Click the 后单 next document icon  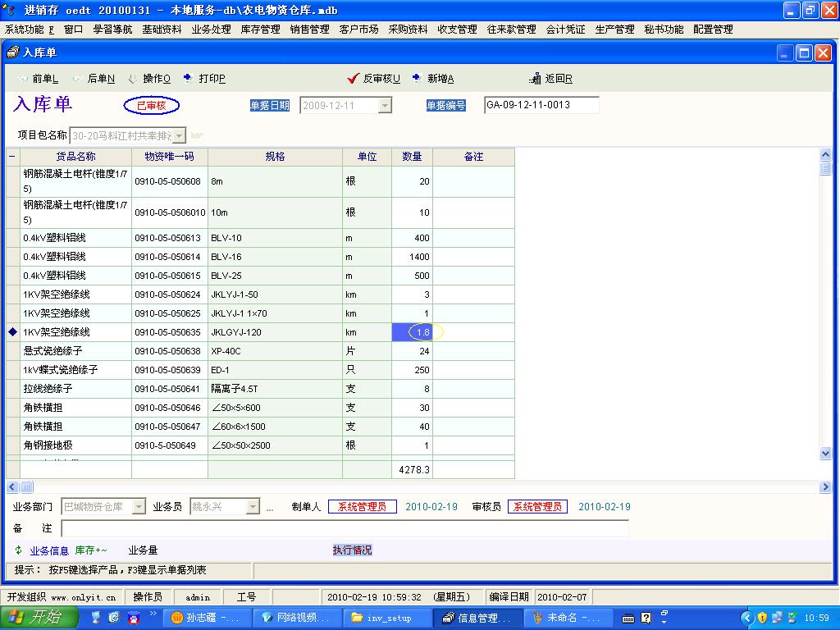click(x=77, y=79)
